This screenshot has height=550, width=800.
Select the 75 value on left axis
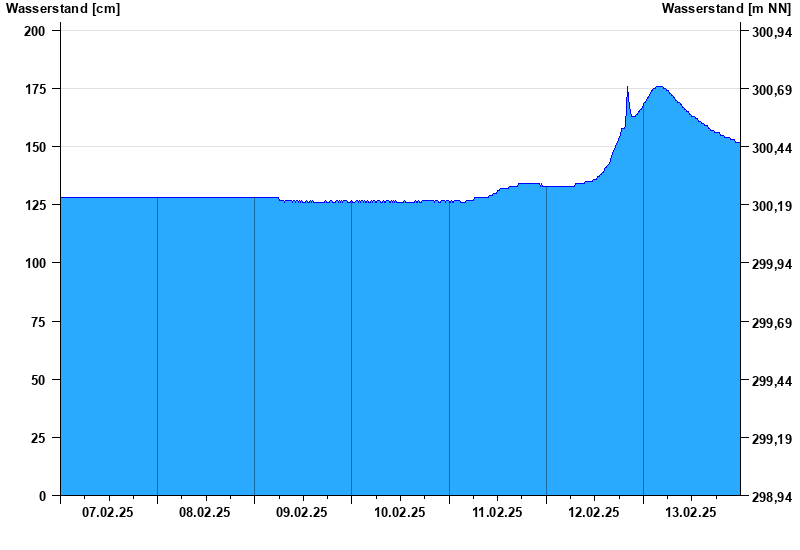[38, 321]
